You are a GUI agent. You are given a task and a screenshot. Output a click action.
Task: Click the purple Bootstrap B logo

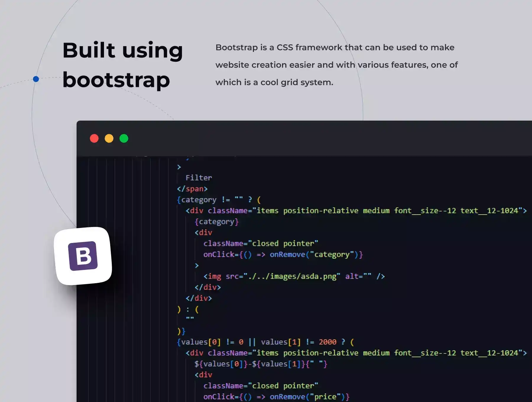point(83,256)
